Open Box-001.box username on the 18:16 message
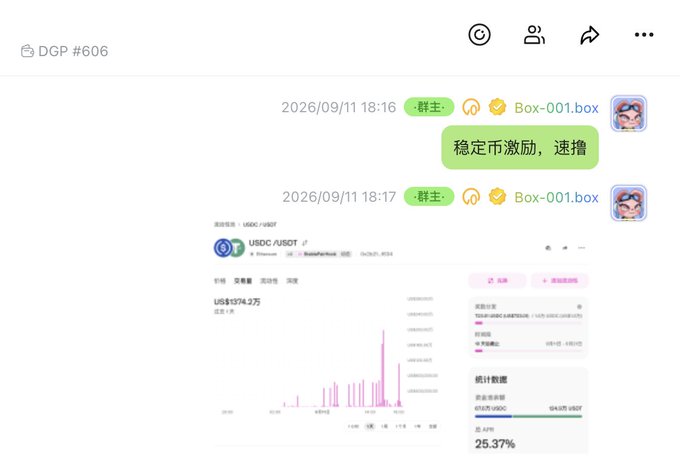680x462 pixels. coord(556,108)
